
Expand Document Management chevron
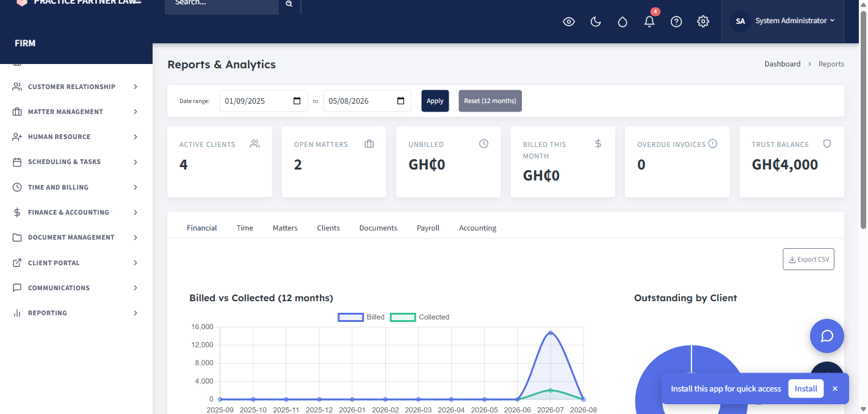pos(136,237)
